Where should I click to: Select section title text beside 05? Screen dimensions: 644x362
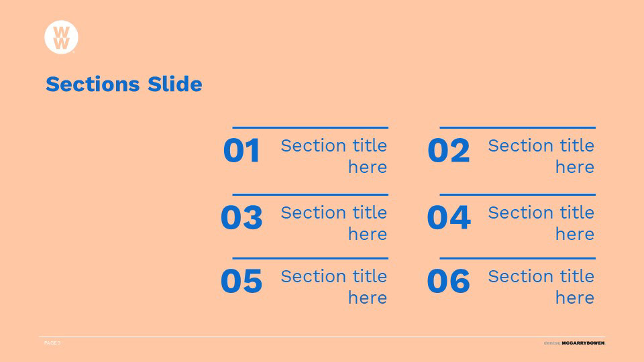pyautogui.click(x=334, y=287)
